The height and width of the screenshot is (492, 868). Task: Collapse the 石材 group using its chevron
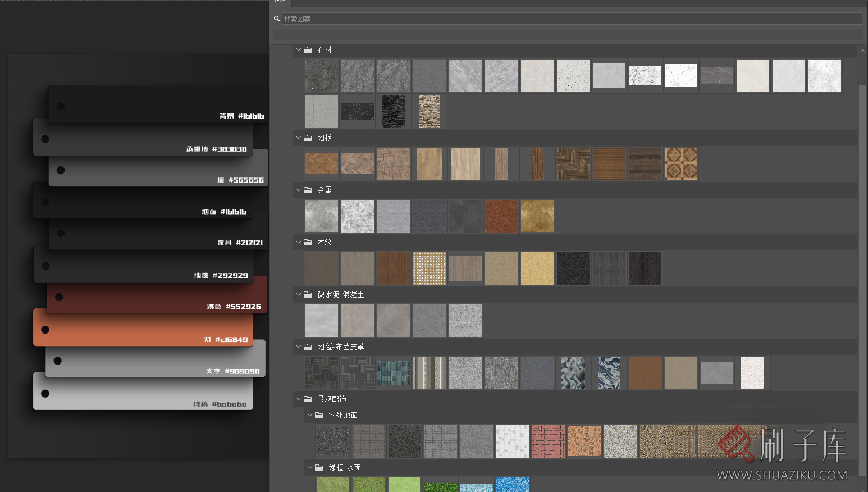[299, 49]
